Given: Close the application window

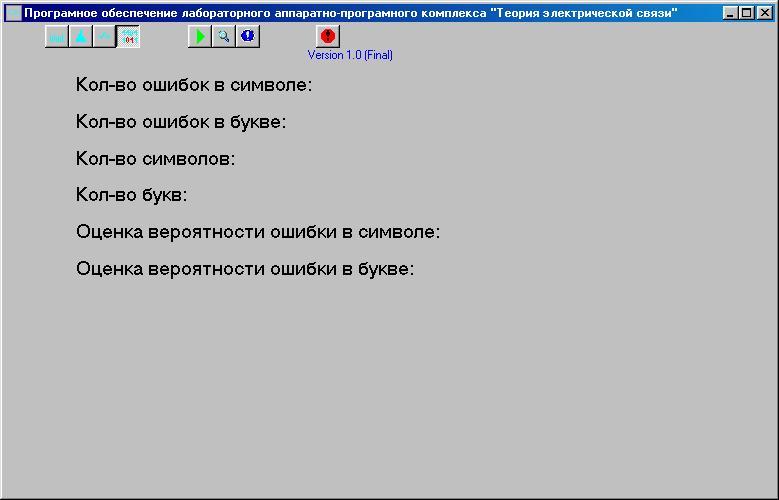Looking at the screenshot, I should coord(765,13).
